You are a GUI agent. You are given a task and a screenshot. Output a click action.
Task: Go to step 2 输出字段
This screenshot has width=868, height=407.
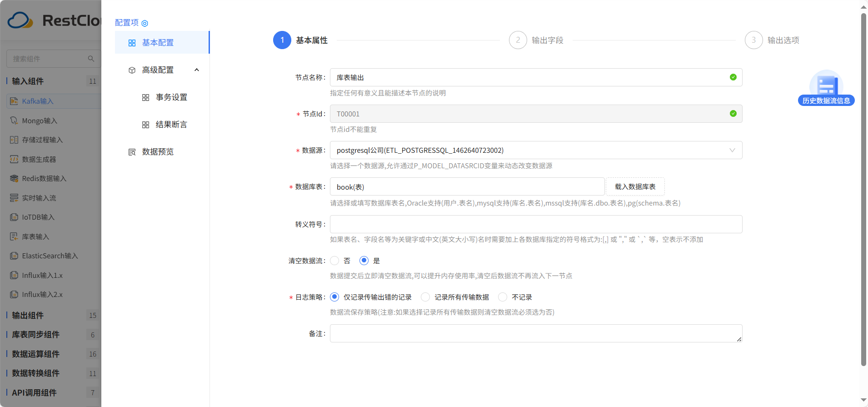(518, 40)
